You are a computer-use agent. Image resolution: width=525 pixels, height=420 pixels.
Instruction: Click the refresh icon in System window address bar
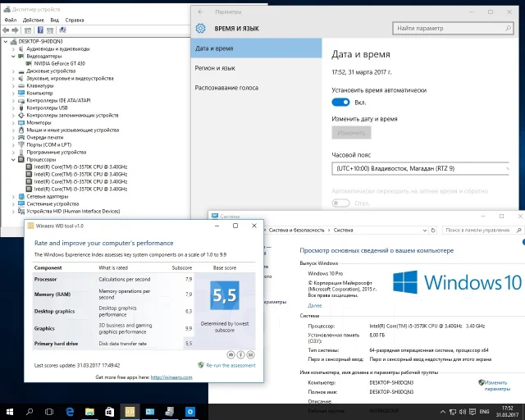[x=433, y=231]
